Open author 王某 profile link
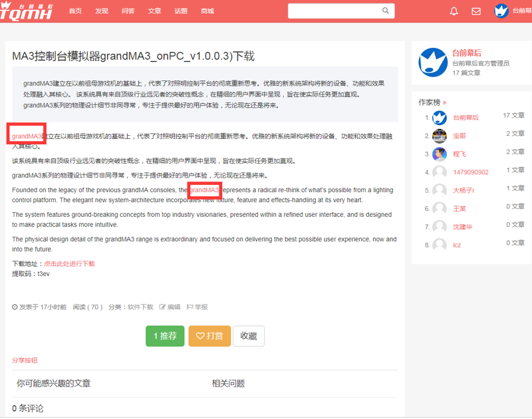This screenshot has width=532, height=419. point(460,209)
